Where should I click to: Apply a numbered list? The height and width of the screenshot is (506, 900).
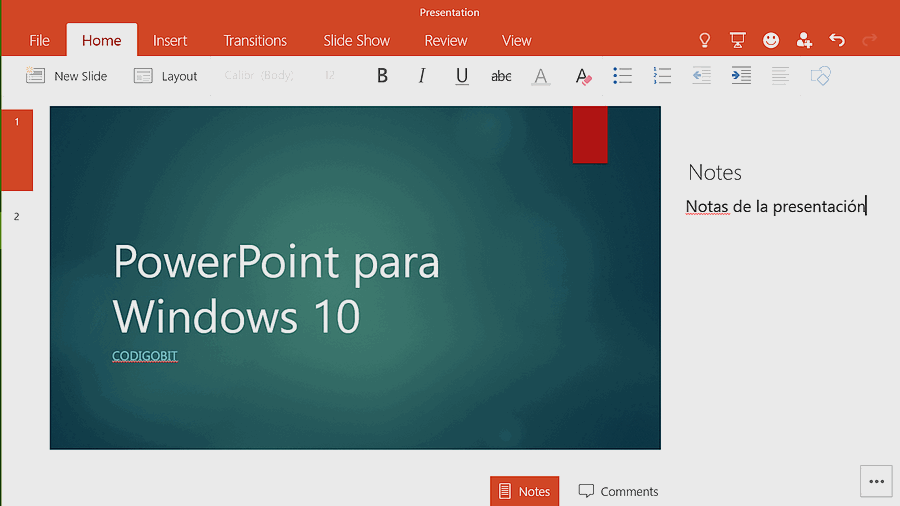(x=662, y=76)
